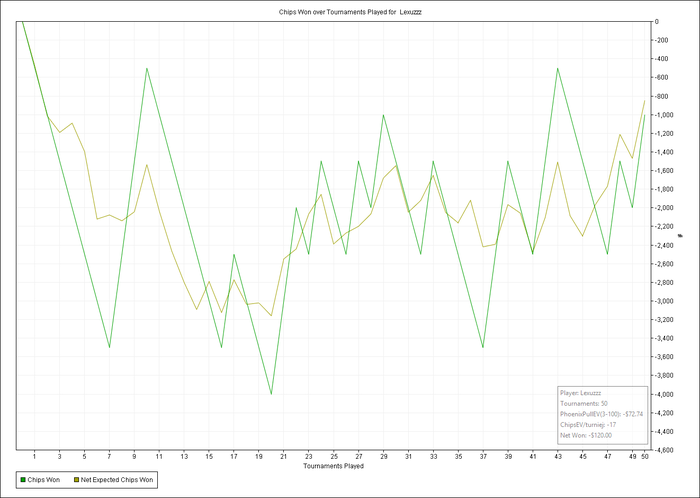Click the yellow Net Expected Chips Won swatch

pyautogui.click(x=76, y=480)
